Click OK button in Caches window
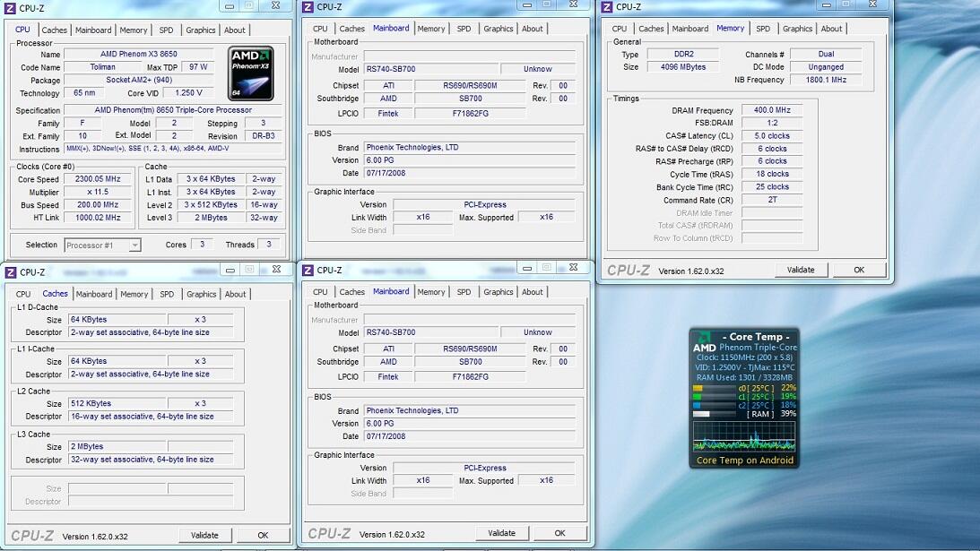The width and height of the screenshot is (980, 551). pyautogui.click(x=263, y=536)
